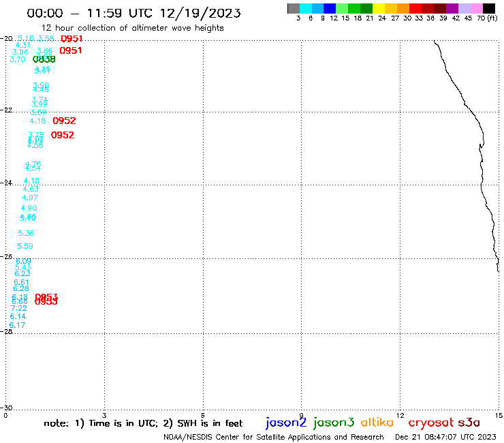504x443 pixels.
Task: Click the yellow swatch in the color scale
Action: click(x=379, y=8)
